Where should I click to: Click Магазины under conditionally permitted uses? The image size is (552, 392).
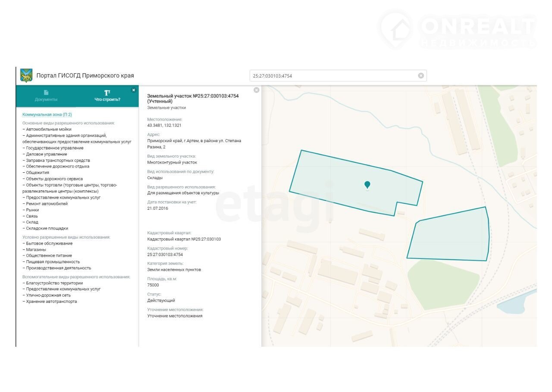tap(36, 250)
